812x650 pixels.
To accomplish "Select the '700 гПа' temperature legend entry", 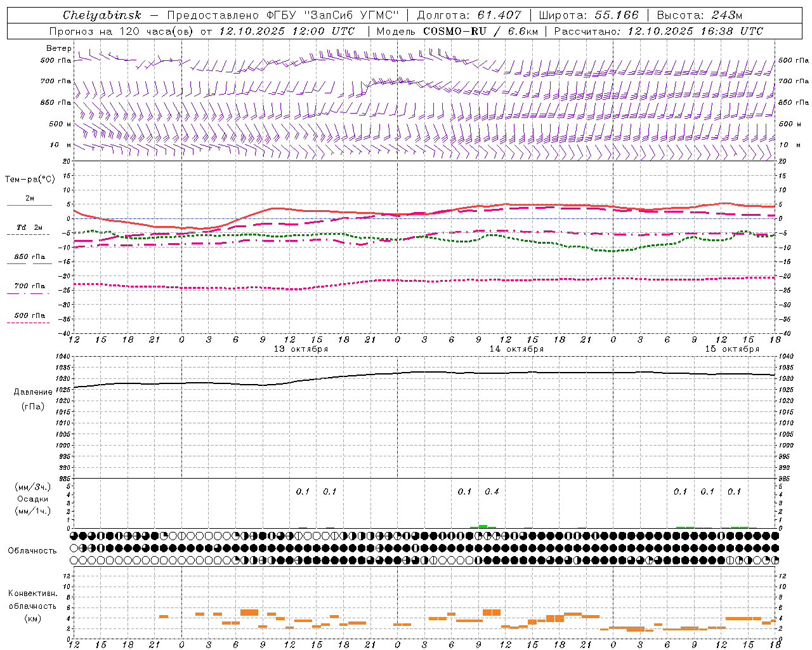I will click(x=30, y=286).
